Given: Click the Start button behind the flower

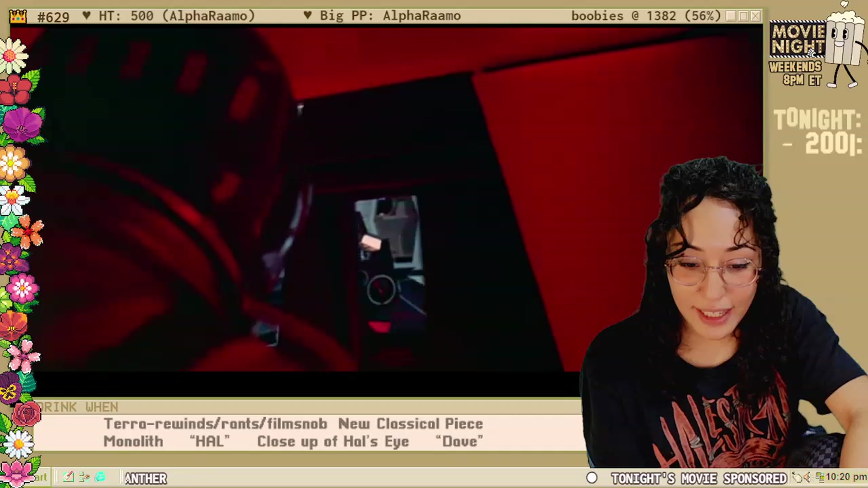Looking at the screenshot, I should 40,477.
